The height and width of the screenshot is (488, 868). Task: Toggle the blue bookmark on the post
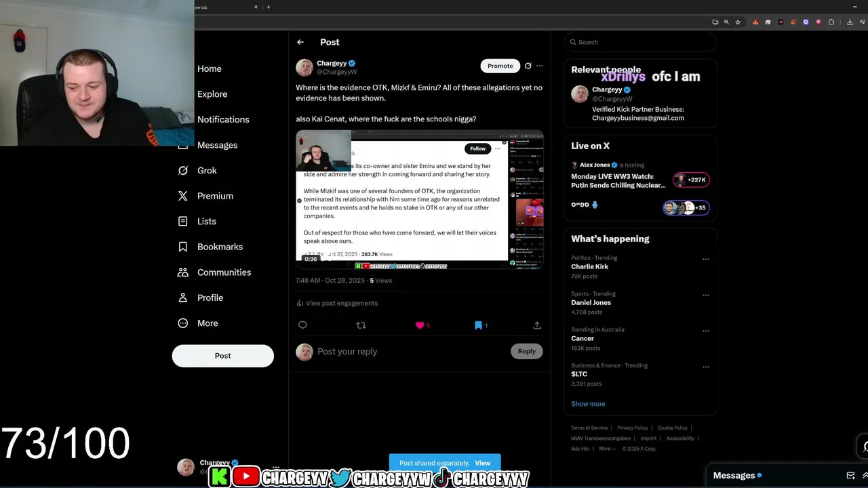tap(478, 325)
